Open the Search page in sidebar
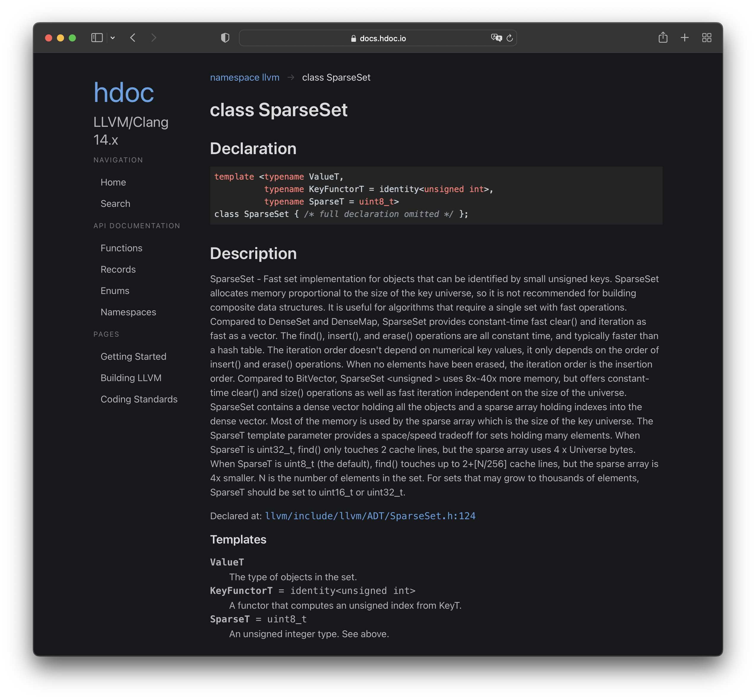The height and width of the screenshot is (700, 756). click(x=115, y=203)
